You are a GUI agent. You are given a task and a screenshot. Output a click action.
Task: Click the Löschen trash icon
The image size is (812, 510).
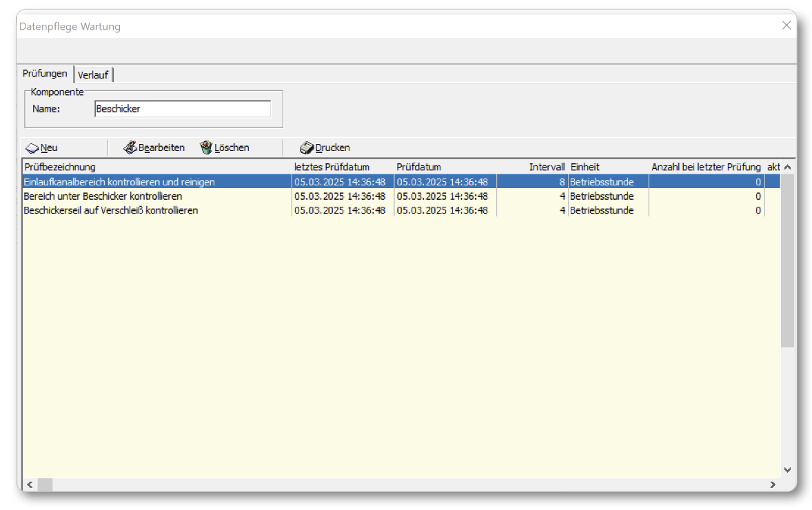[x=206, y=147]
